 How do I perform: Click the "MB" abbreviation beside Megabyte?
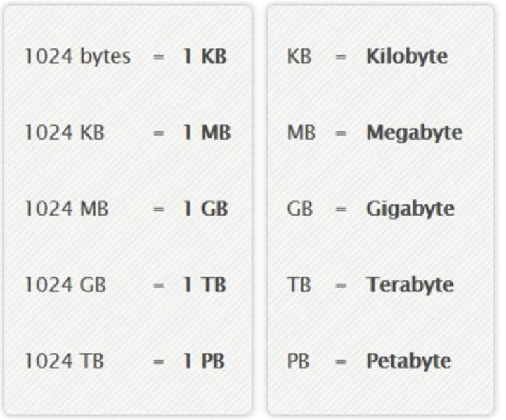(301, 133)
